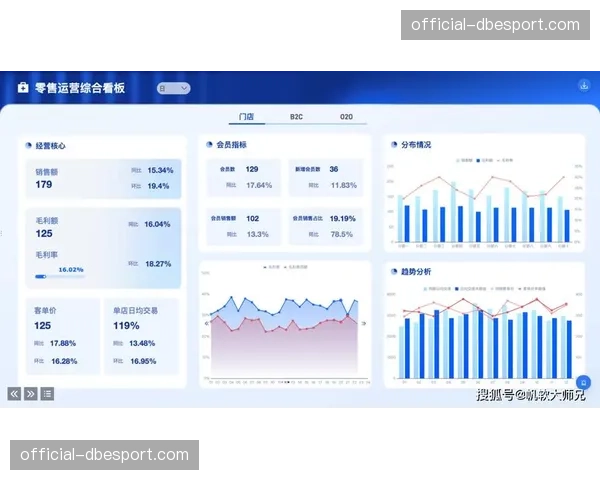
Task: Click the 趋势分析 section heading
Action: [416, 272]
